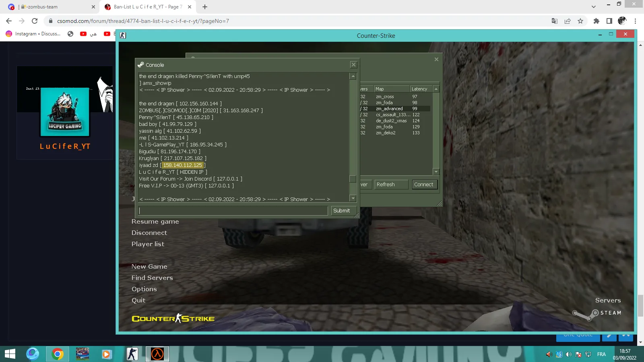Image resolution: width=644 pixels, height=362 pixels.
Task: Click 'Bigudiu [ 81.196.174.170 ]' console line
Action: click(169, 152)
